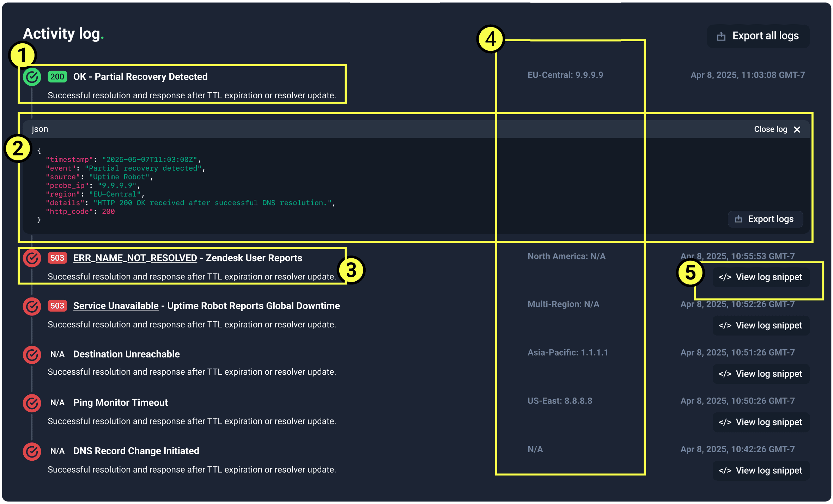Click timestamp Apr 8, 2025, 10:50:26 GMT-7

(x=737, y=401)
